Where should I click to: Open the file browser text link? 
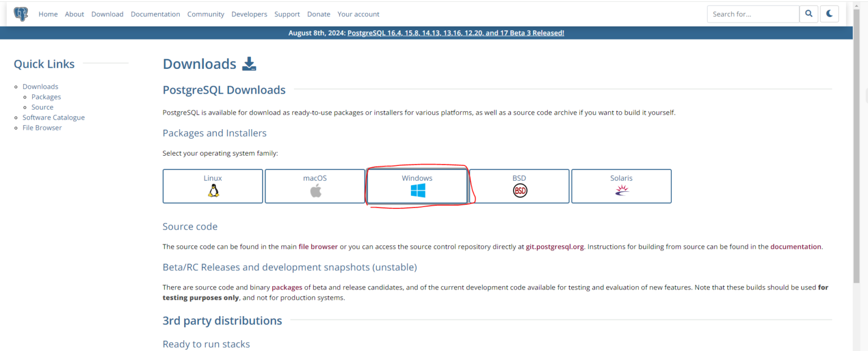click(318, 247)
